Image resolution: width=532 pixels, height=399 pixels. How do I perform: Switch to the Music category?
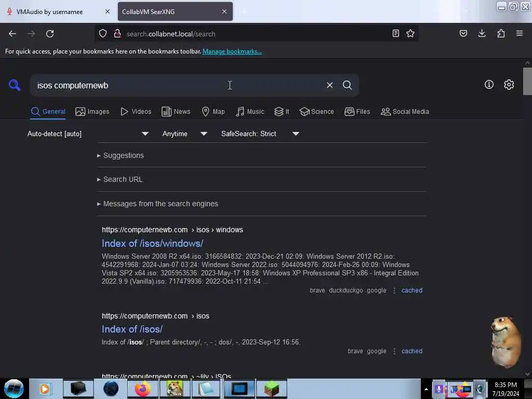[250, 112]
